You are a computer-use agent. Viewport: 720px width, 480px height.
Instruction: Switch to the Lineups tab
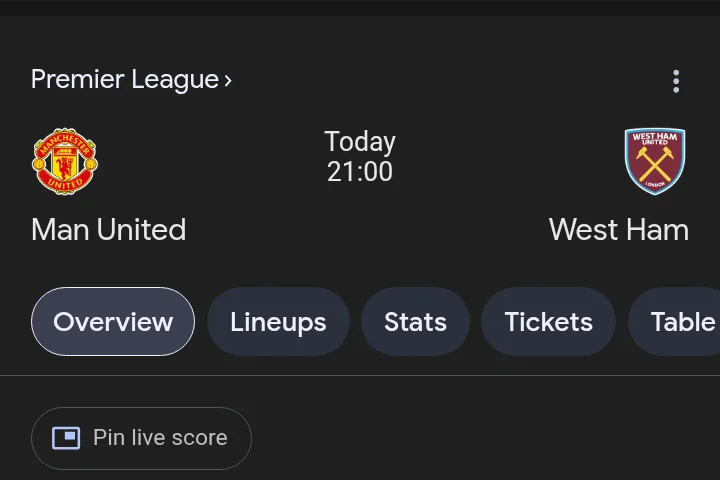tap(278, 322)
